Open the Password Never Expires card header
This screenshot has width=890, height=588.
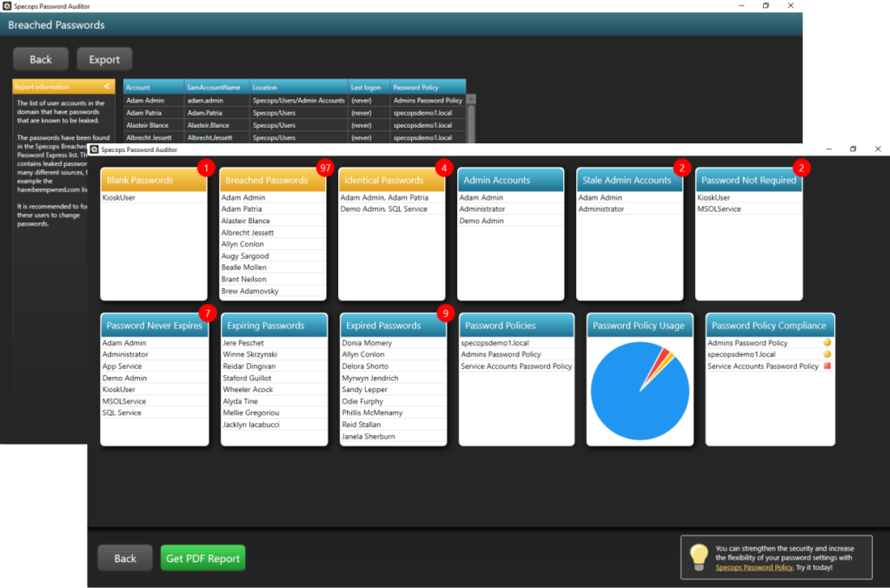(x=155, y=326)
